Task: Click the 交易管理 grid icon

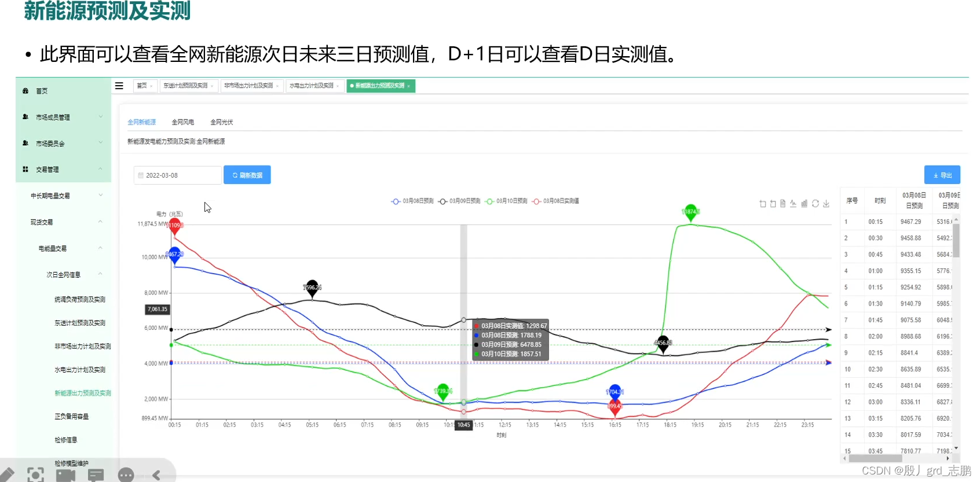Action: click(25, 169)
